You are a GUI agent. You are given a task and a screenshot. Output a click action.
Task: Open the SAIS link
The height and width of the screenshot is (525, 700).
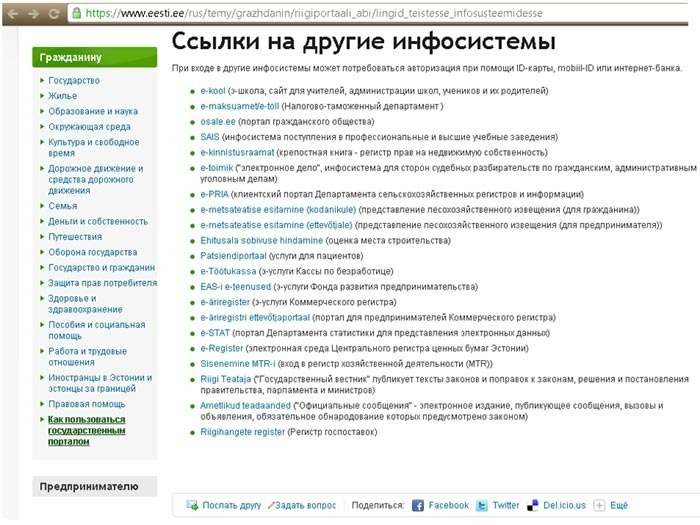pyautogui.click(x=210, y=137)
